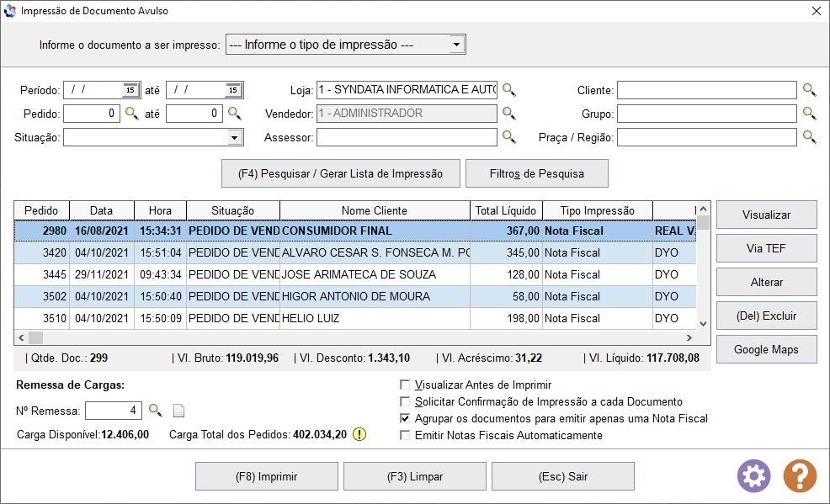Click (F8) Imprimir button
This screenshot has height=504, width=830.
tap(267, 476)
